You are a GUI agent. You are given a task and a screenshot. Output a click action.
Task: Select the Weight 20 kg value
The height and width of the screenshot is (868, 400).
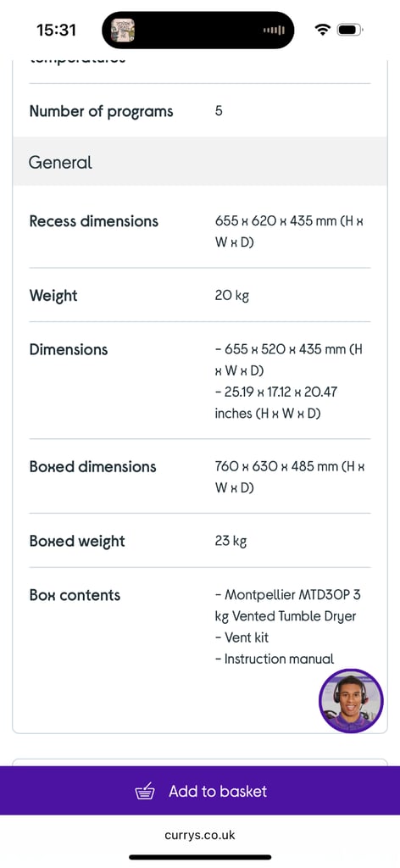[232, 296]
